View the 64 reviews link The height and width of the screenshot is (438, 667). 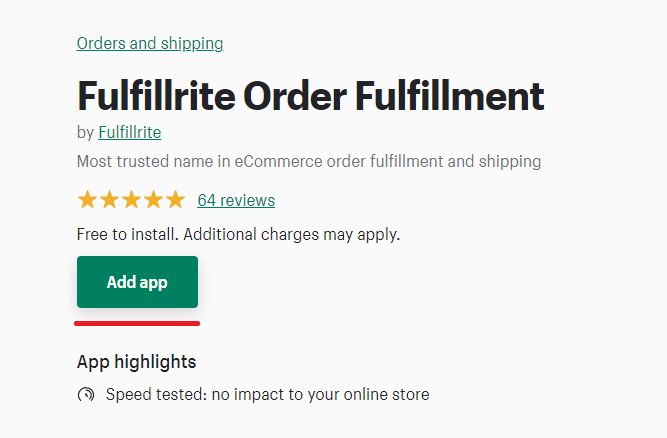236,200
